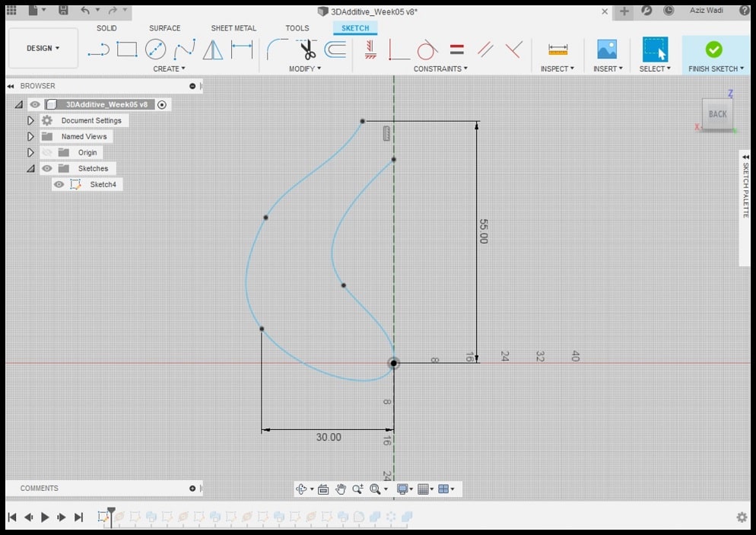
Task: Open the Constraints menu label
Action: click(x=440, y=68)
